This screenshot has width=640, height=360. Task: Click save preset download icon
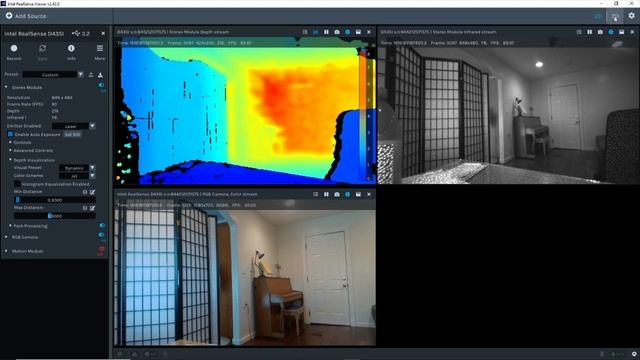click(100, 75)
